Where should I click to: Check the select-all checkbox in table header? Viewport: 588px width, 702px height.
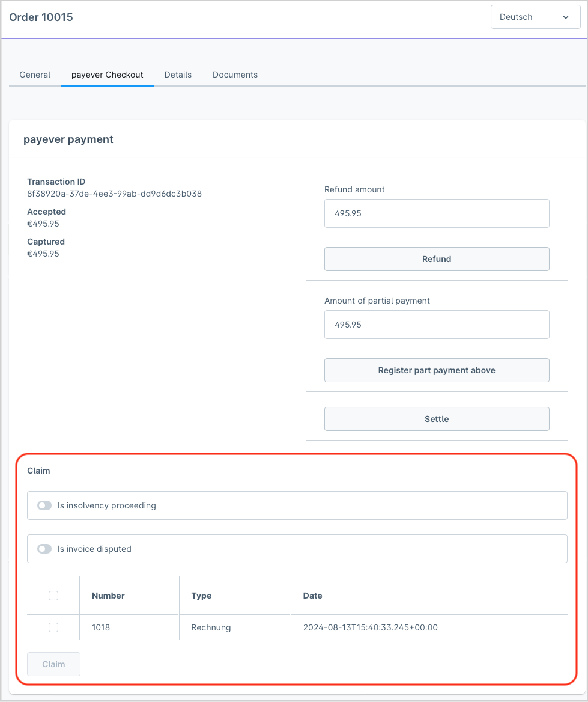pos(53,596)
